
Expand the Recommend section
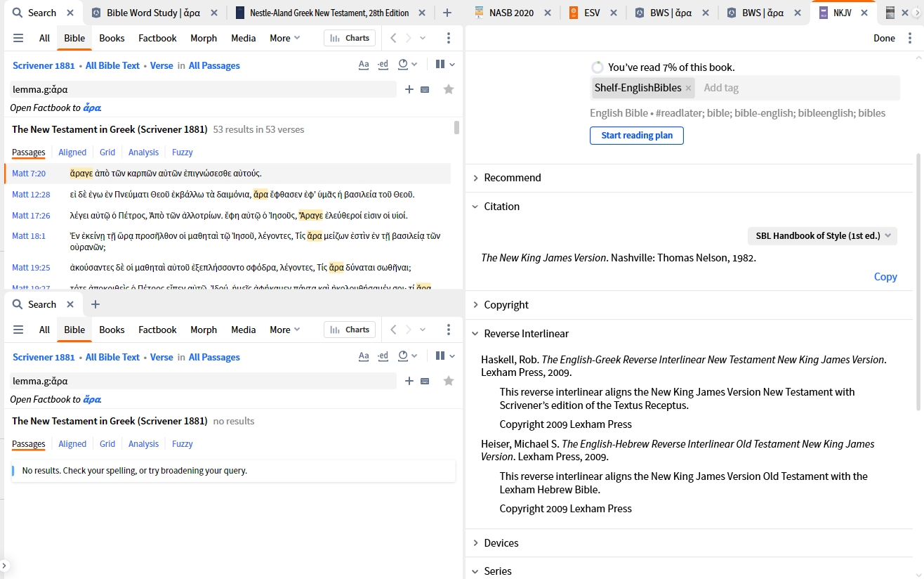513,178
